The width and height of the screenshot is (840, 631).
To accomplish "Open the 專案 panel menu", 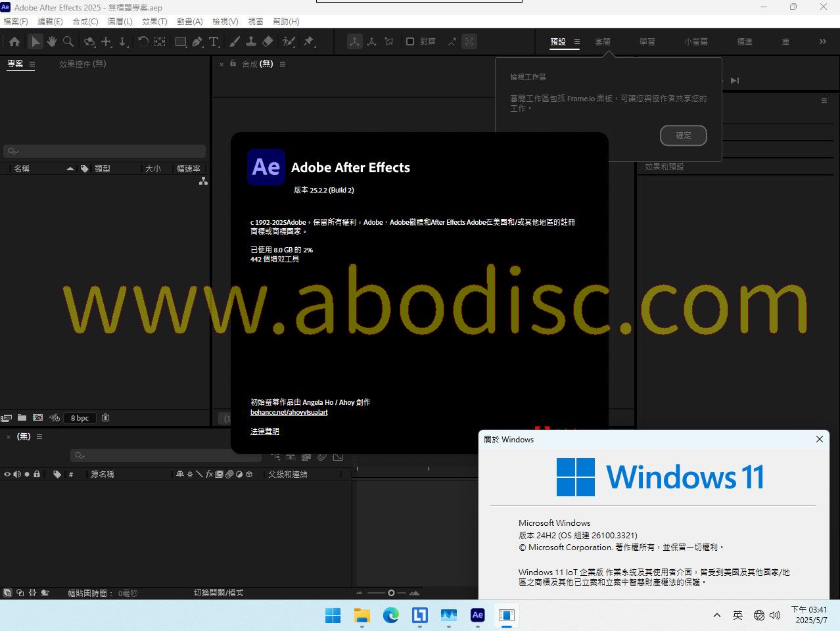I will [32, 64].
